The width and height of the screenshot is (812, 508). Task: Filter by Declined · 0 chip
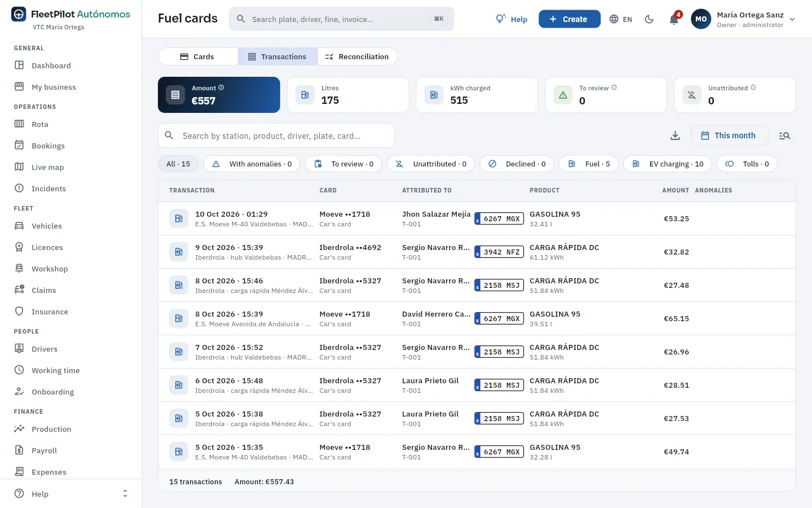pyautogui.click(x=517, y=164)
